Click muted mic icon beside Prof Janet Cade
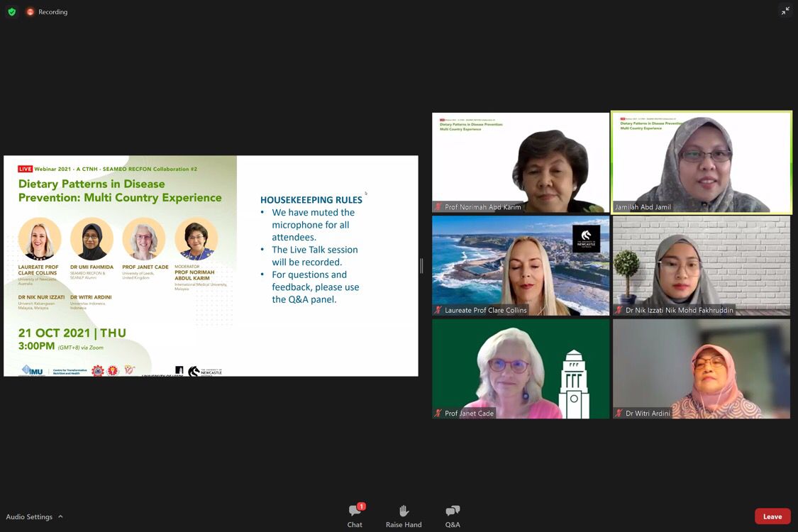Viewport: 798px width, 532px height. pos(439,413)
